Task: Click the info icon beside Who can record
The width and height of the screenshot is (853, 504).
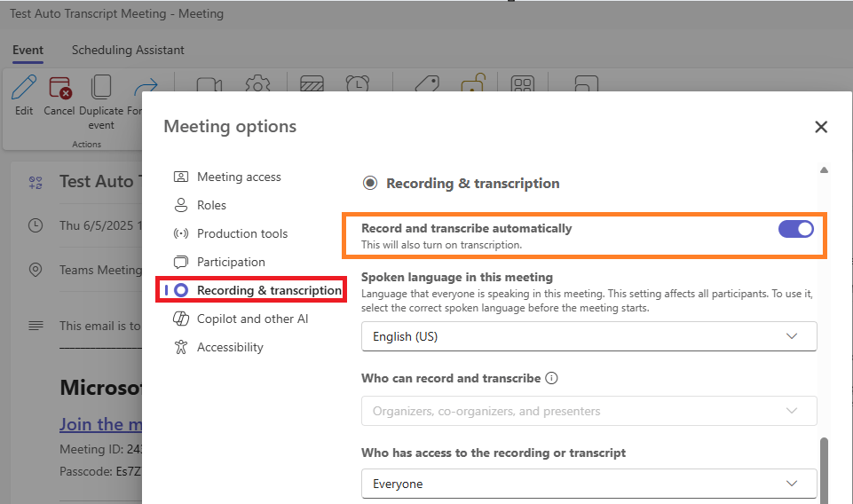Action: click(551, 378)
